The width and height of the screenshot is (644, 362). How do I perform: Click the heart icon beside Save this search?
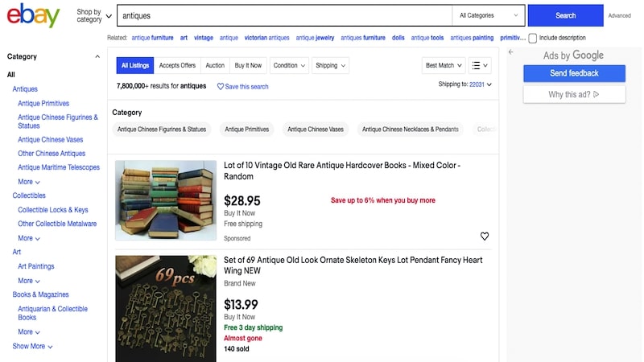coord(220,87)
